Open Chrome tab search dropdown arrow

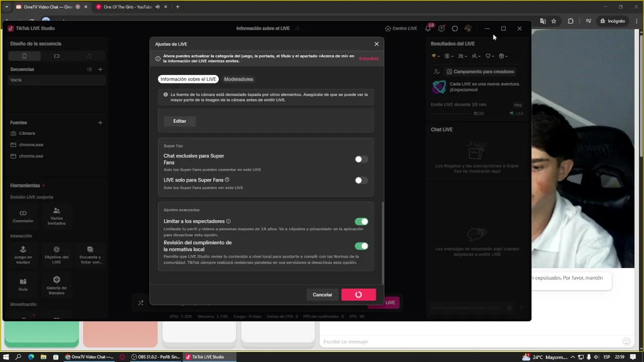pyautogui.click(x=7, y=7)
